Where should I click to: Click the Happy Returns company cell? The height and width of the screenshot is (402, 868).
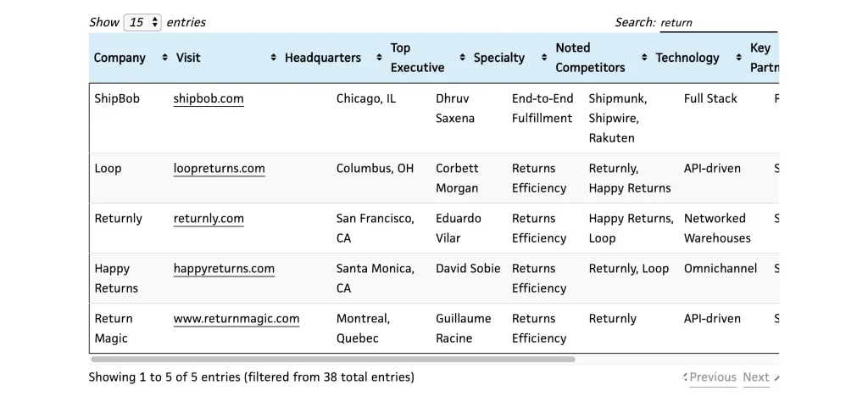(x=115, y=278)
